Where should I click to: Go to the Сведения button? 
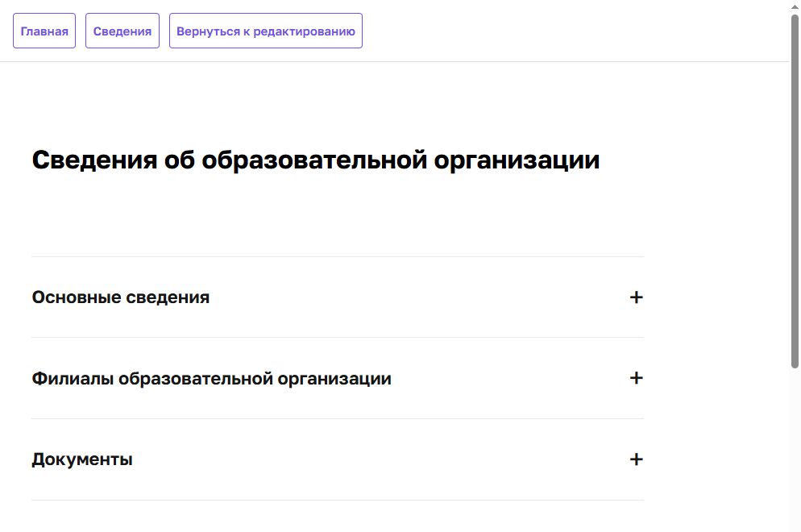click(x=122, y=31)
